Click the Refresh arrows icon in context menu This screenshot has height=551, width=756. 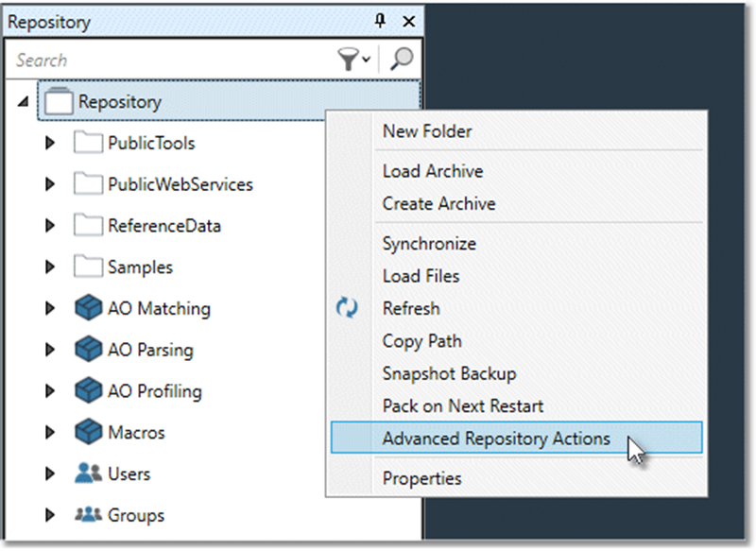347,309
